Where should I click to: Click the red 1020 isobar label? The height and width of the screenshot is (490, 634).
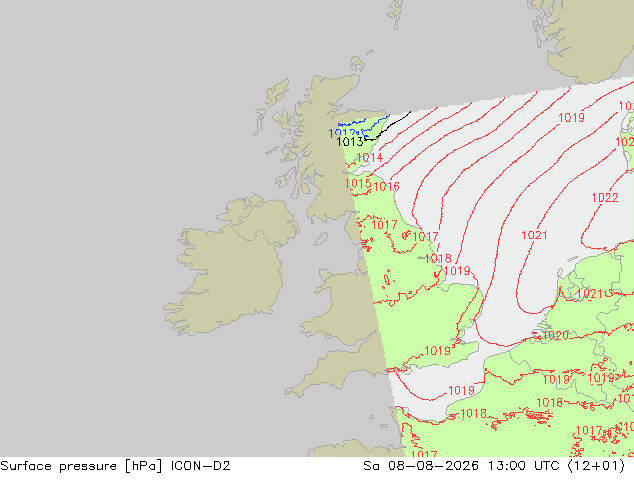[x=556, y=336]
